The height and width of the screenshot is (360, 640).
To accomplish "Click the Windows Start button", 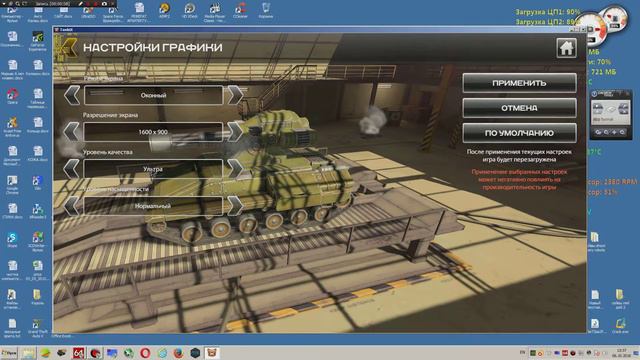I will click(x=9, y=353).
